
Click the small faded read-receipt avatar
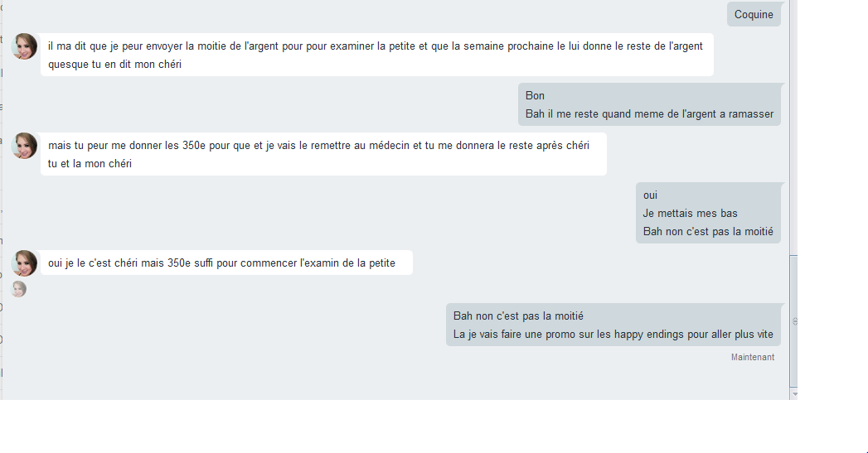tap(19, 289)
